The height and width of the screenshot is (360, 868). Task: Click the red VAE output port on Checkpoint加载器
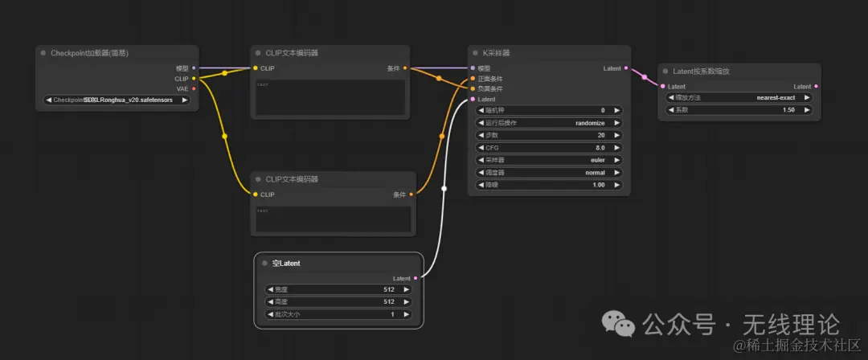[193, 88]
